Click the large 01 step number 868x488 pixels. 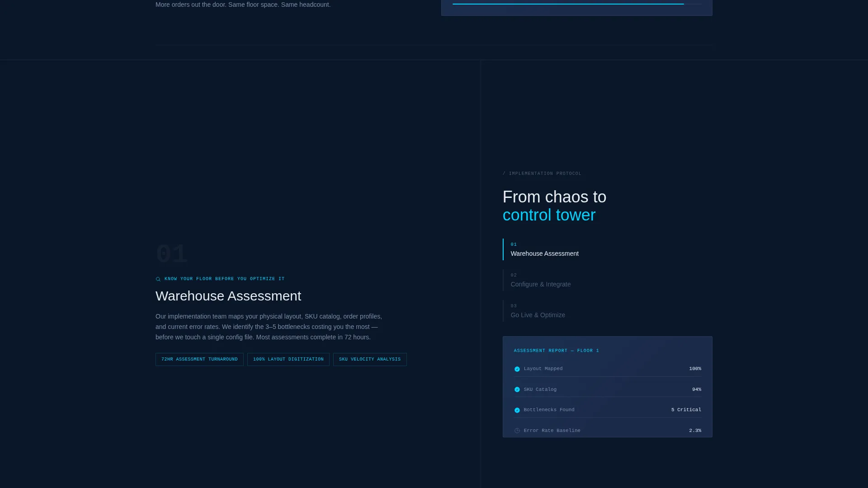[171, 254]
